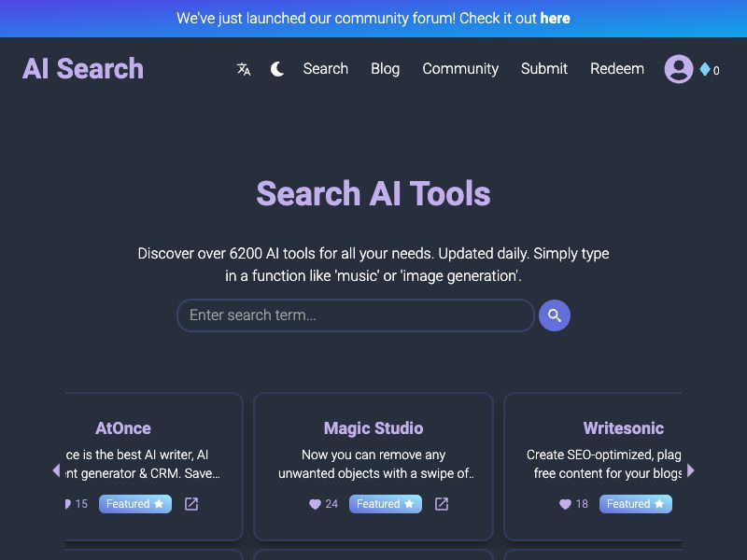Click Magic Studio like count 24
This screenshot has width=747, height=560.
pyautogui.click(x=331, y=504)
